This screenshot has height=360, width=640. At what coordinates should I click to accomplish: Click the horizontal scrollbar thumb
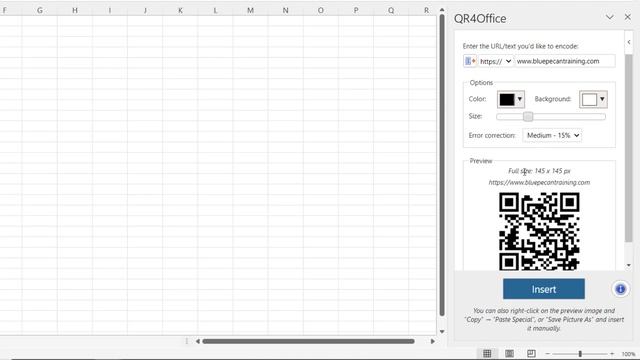[309, 341]
